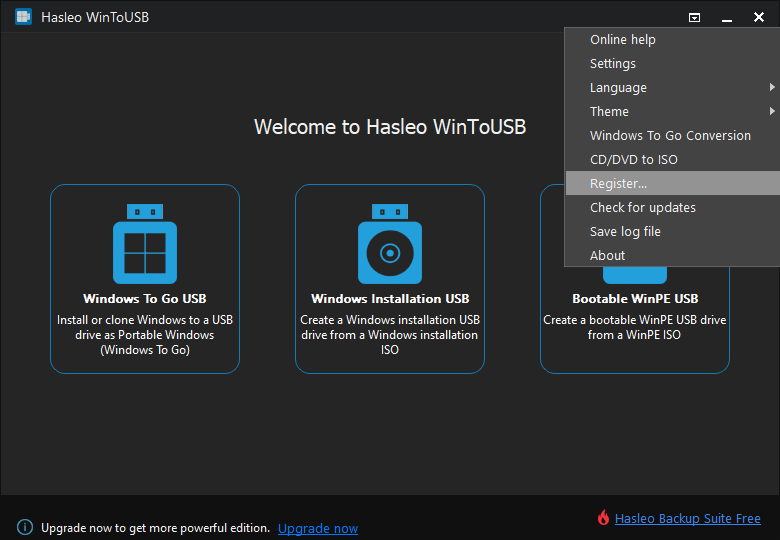Click 'Create a bootable WinPE USB drive' description

click(x=635, y=327)
